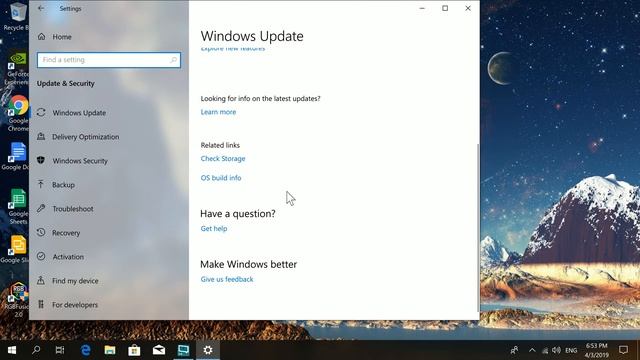Open the Activation page
Viewport: 640px width, 360px height.
coord(60,257)
